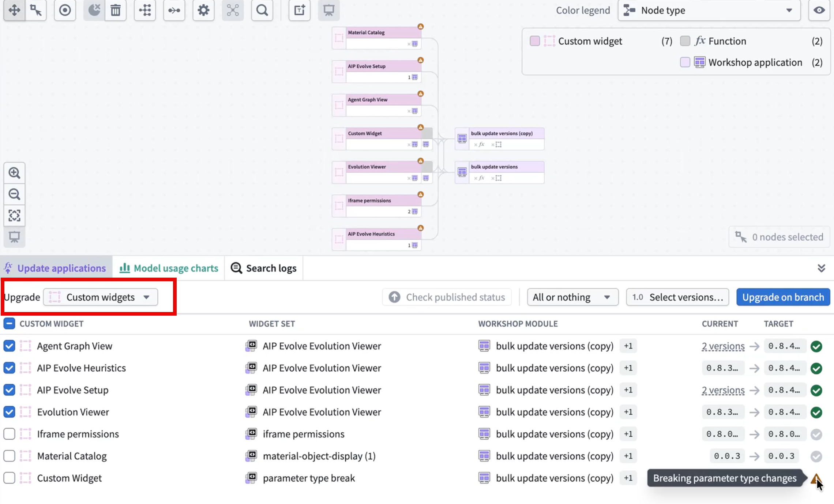The image size is (834, 504).
Task: Click green status check for Agent Graph View
Action: [816, 346]
